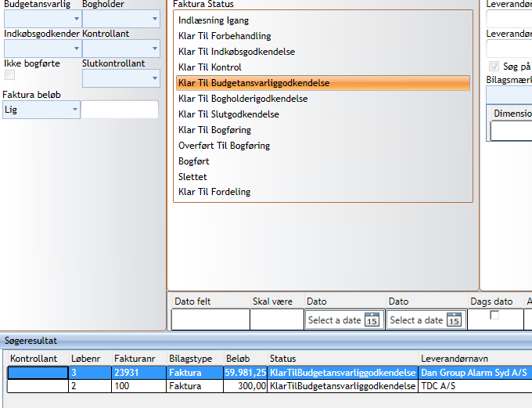Sort results by Status column header
Viewport: 532px width, 408px height.
(x=343, y=359)
